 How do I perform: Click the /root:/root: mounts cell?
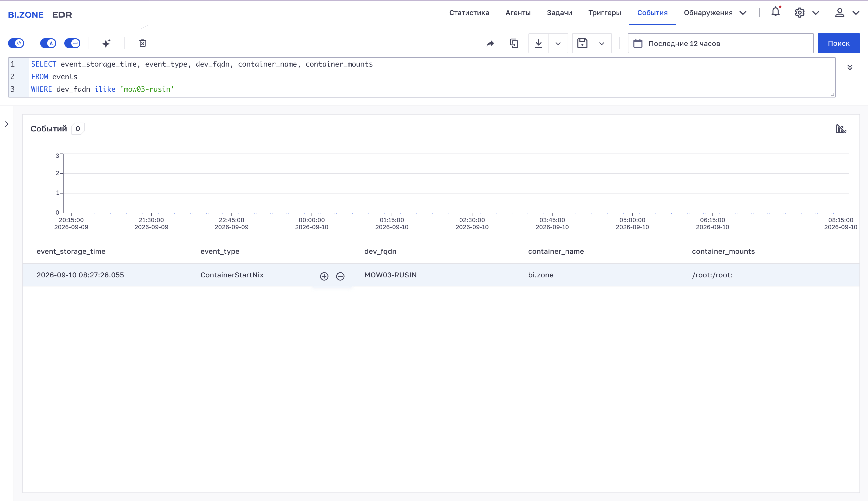712,275
